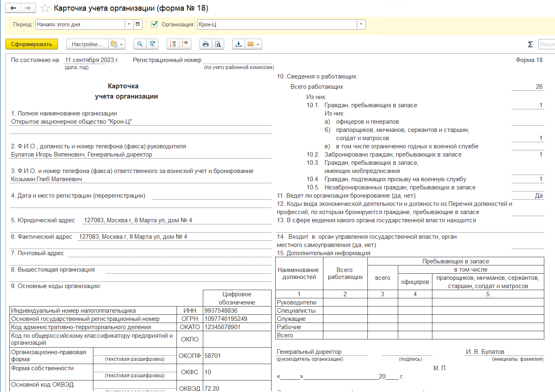This screenshot has height=392, width=555.
Task: Click the Сформировать button
Action: (32, 44)
